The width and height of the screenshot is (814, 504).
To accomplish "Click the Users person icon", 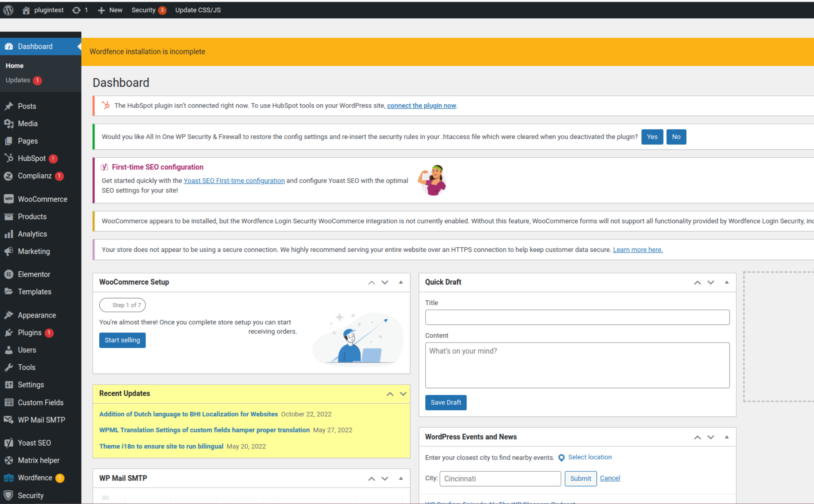I will click(9, 350).
